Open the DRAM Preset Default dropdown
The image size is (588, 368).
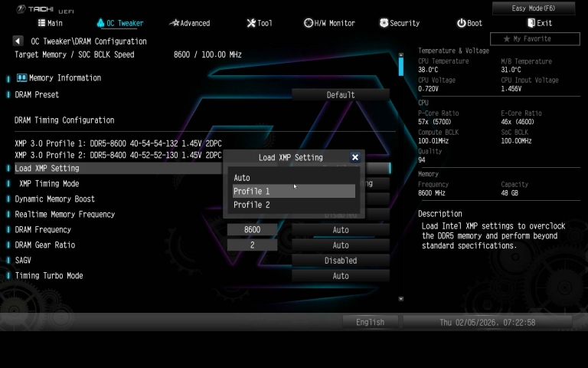click(x=341, y=95)
